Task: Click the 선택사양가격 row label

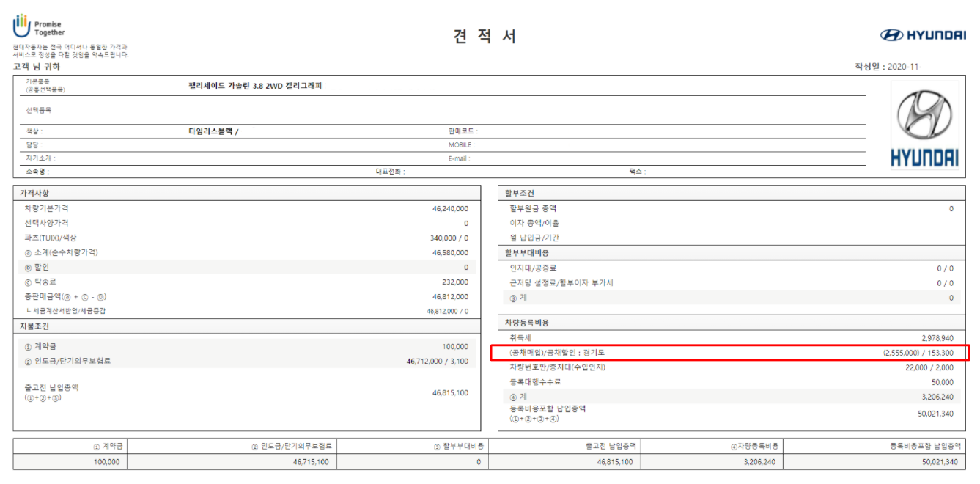Action: 46,223
